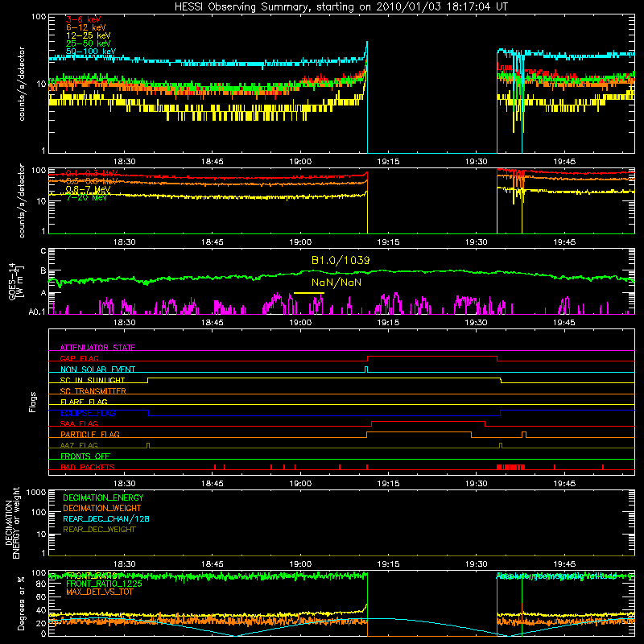Select the orange 6-12 keV legend label
The image size is (644, 644).
coord(85,27)
